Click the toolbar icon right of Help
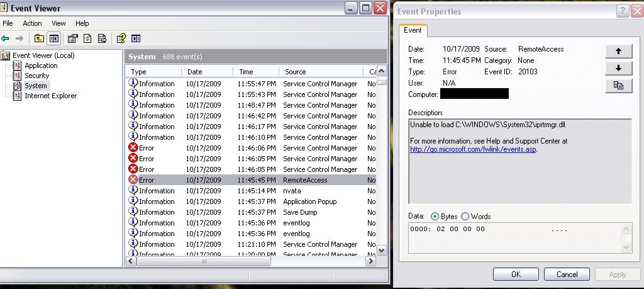 click(x=136, y=38)
